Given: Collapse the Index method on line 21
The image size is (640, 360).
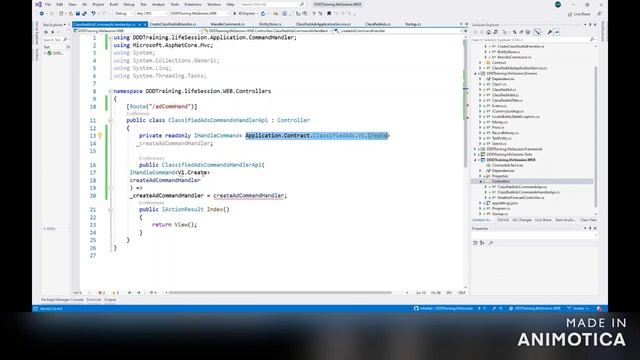Looking at the screenshot, I should [110, 210].
